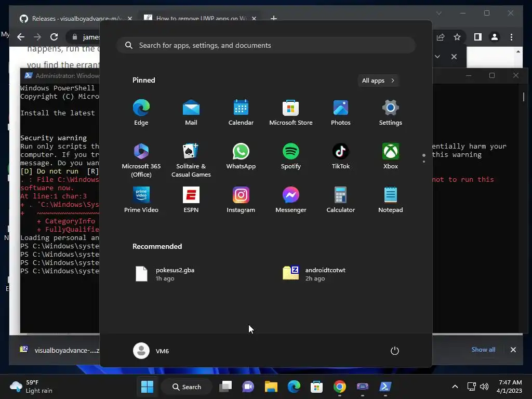Open Microsoft Store from pinned apps

291,113
